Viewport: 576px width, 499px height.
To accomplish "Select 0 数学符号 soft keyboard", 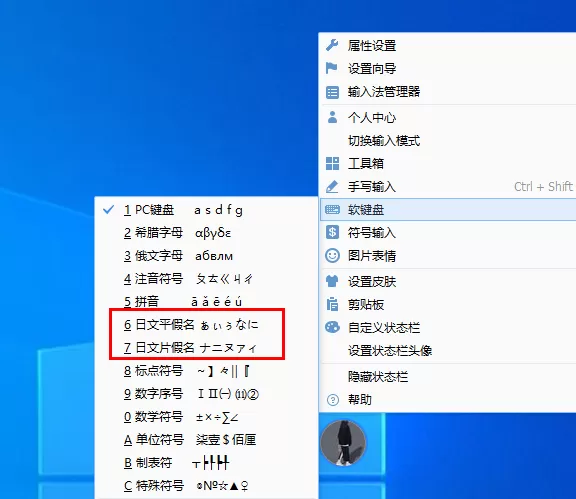I will coord(206,417).
